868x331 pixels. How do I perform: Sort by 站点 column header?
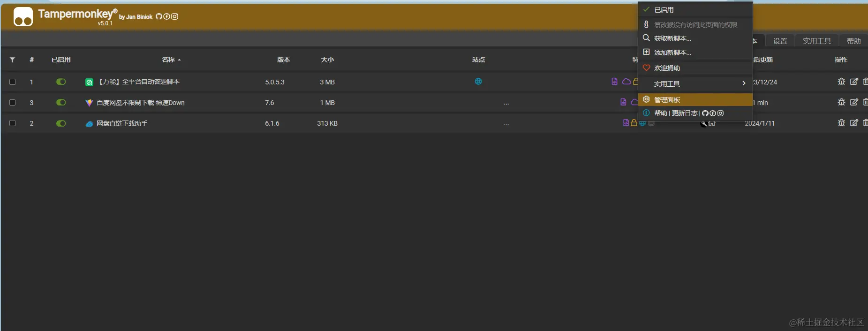point(478,60)
